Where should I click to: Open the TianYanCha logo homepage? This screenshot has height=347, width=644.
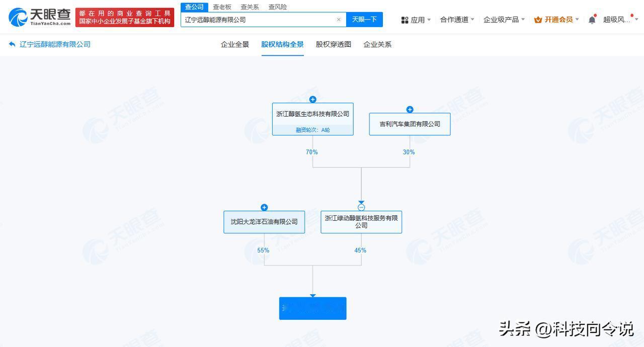[39, 17]
